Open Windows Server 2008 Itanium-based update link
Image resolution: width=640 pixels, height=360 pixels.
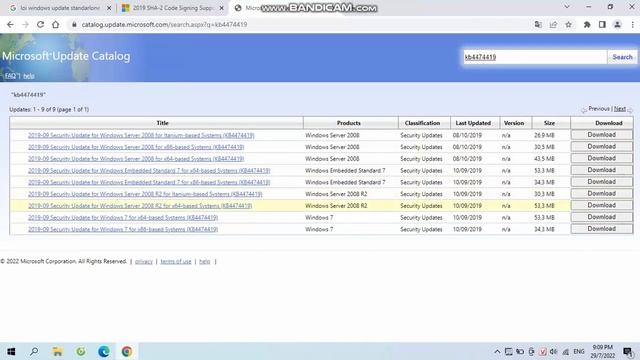[x=141, y=135]
